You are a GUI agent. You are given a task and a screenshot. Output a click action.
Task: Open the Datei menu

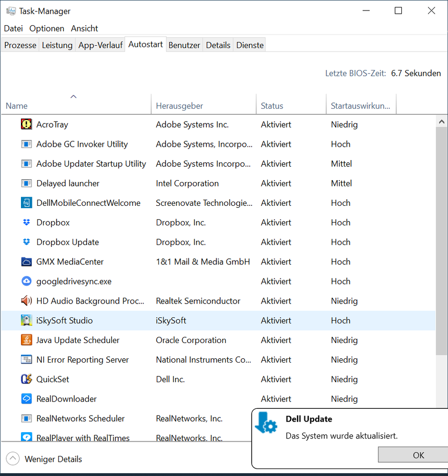[x=13, y=29]
